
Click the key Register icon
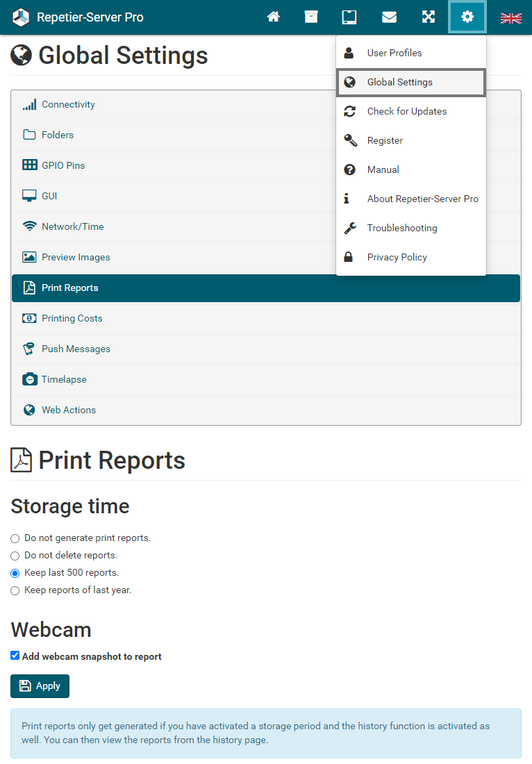click(350, 140)
